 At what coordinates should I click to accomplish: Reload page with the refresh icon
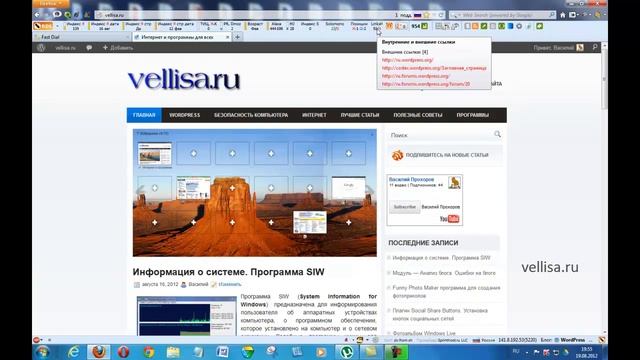[441, 15]
